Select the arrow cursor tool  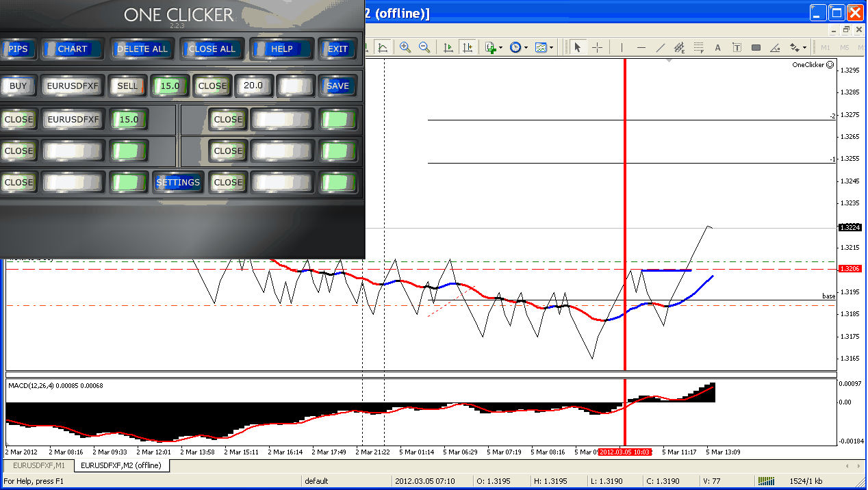pyautogui.click(x=577, y=47)
